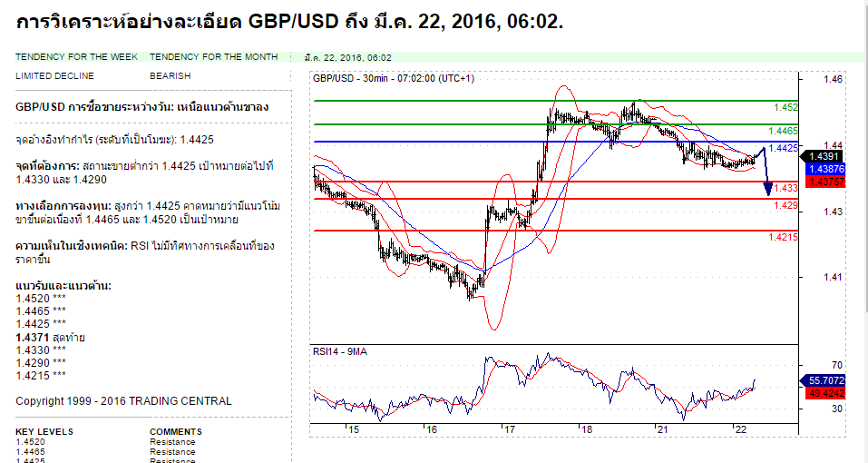This screenshot has width=868, height=463.
Task: Click the blue 1.4425 pivot label on chart
Action: pyautogui.click(x=783, y=148)
